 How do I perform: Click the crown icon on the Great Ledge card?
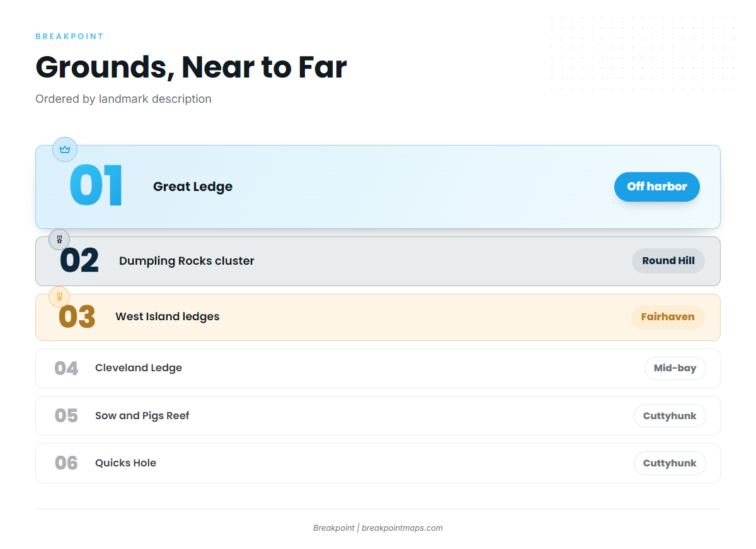point(64,149)
